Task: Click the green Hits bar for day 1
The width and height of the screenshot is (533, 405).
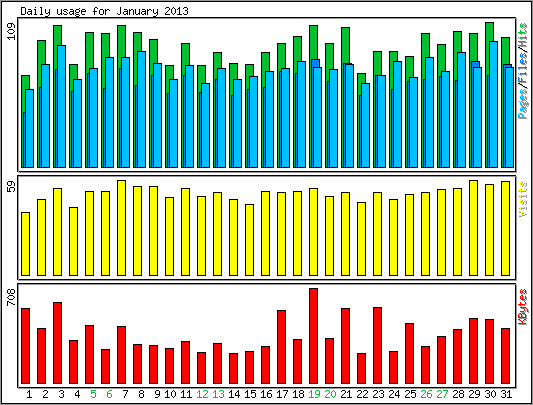Action: pyautogui.click(x=25, y=83)
